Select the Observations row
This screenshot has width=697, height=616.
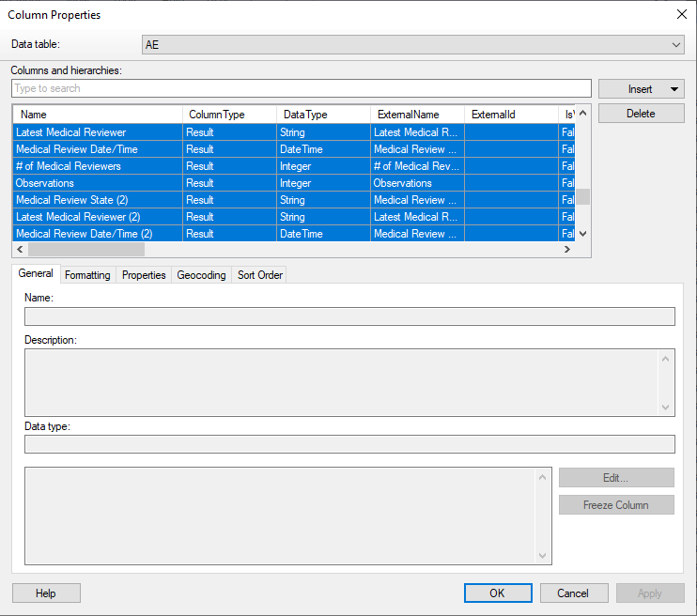[293, 183]
